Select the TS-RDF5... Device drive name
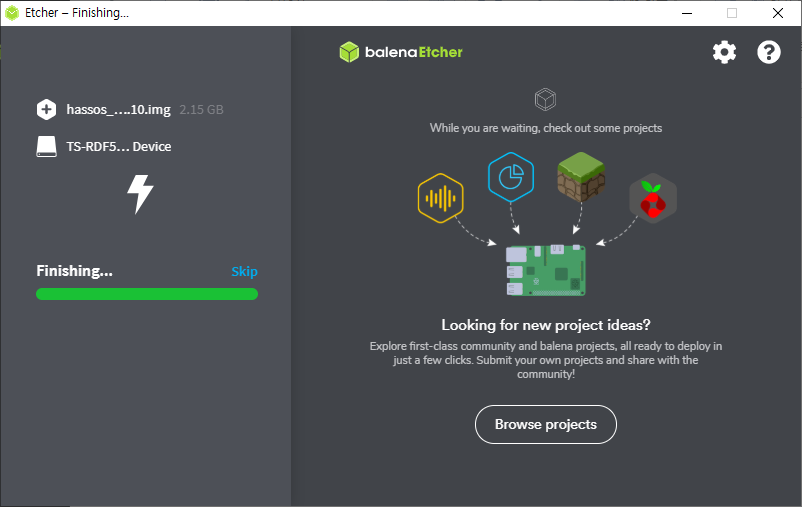The width and height of the screenshot is (802, 507). [x=119, y=146]
